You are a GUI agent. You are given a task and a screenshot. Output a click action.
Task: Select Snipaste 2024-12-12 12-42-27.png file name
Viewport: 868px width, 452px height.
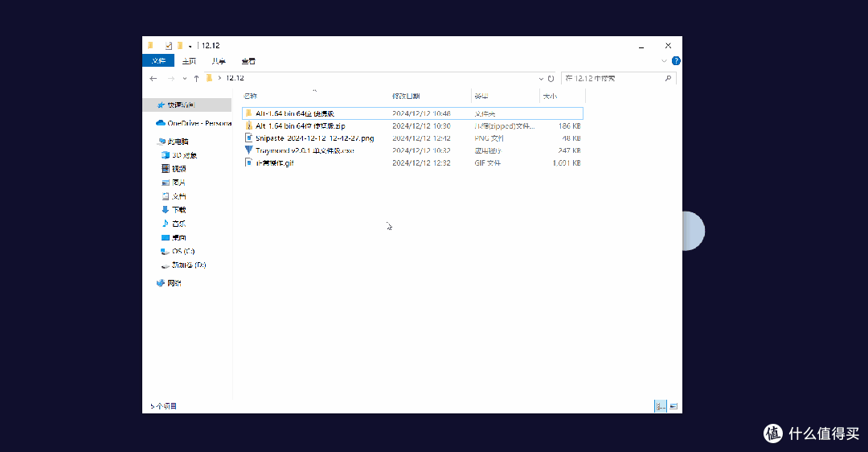pos(314,138)
